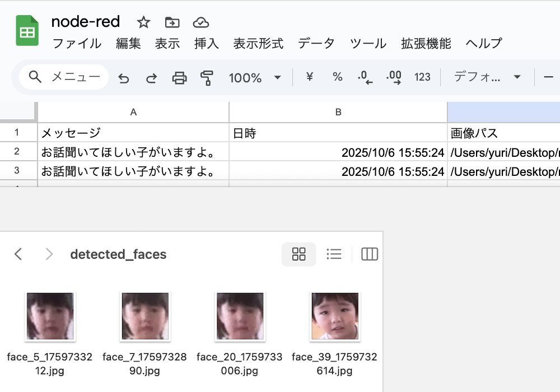Increase decimal places button
This screenshot has width=560, height=392.
[394, 77]
